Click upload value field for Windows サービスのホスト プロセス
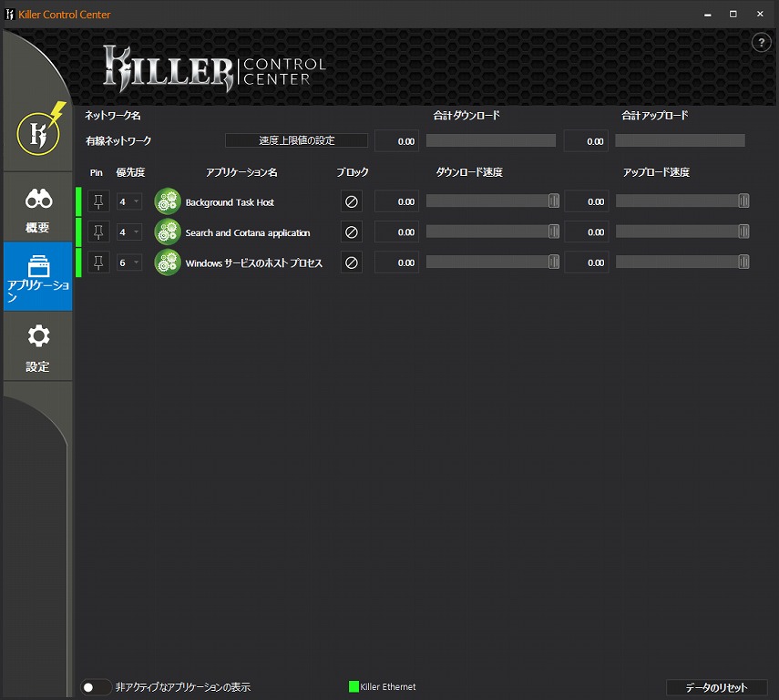Image resolution: width=779 pixels, height=700 pixels. (x=586, y=262)
